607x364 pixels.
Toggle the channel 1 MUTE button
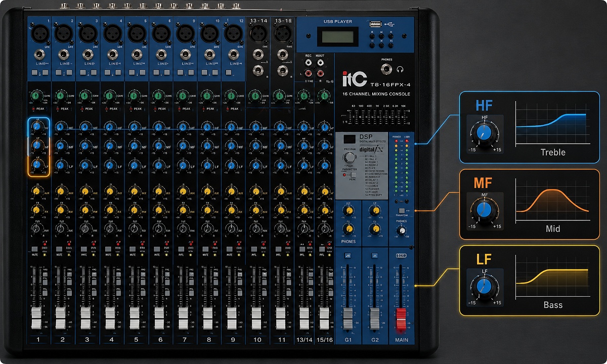pos(35,249)
